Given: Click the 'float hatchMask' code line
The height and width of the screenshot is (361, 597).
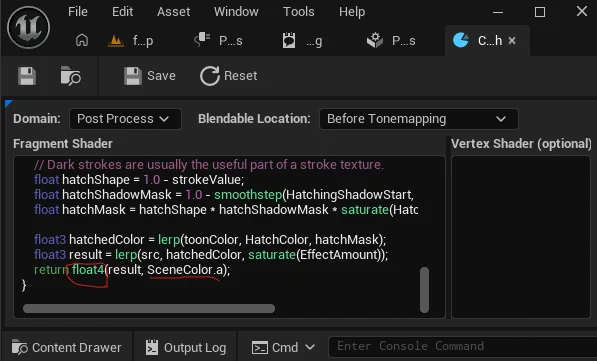Looking at the screenshot, I should pos(226,209).
